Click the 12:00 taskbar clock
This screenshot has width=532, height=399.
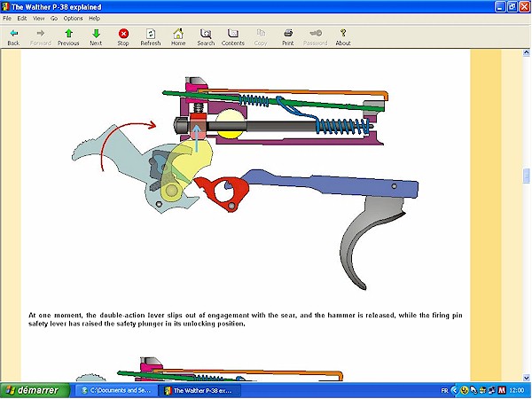coord(517,390)
